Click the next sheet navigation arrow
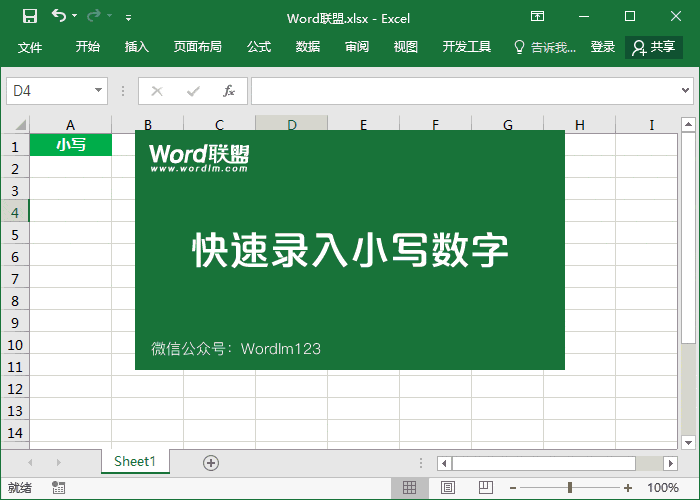The image size is (700, 500). (58, 462)
